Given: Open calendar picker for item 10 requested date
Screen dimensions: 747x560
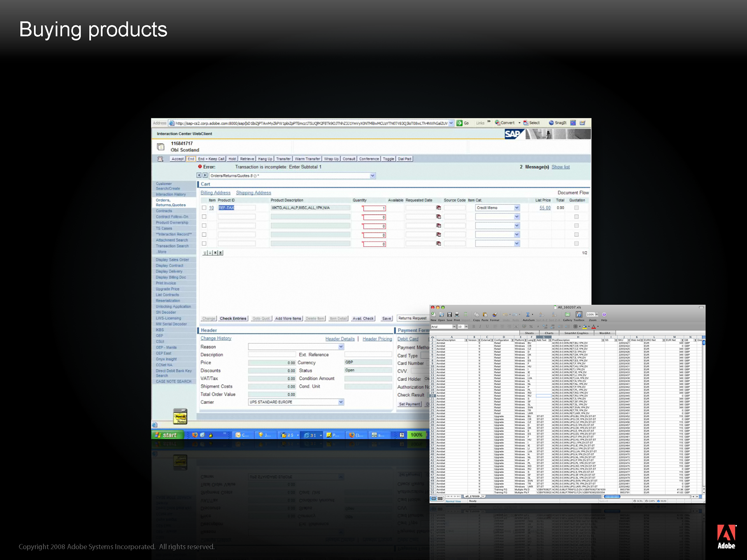Looking at the screenshot, I should pos(438,208).
